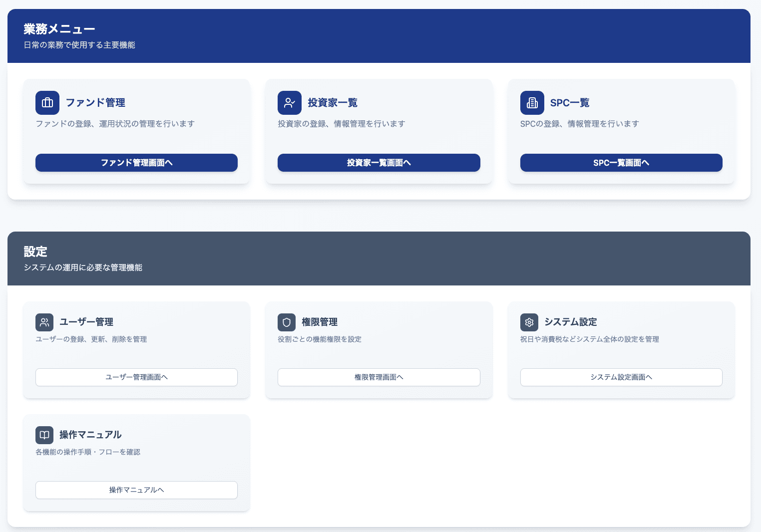Viewport: 761px width, 532px height.
Task: Open the ファンド管理画面へ button
Action: click(136, 163)
